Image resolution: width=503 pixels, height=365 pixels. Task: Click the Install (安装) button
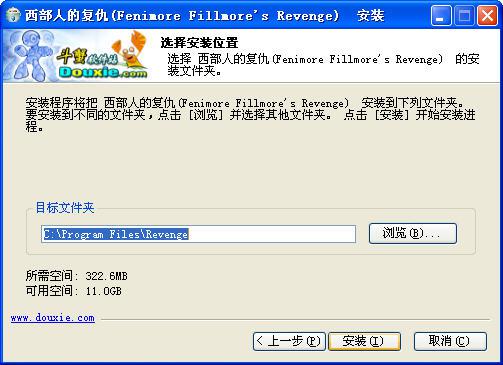[364, 341]
